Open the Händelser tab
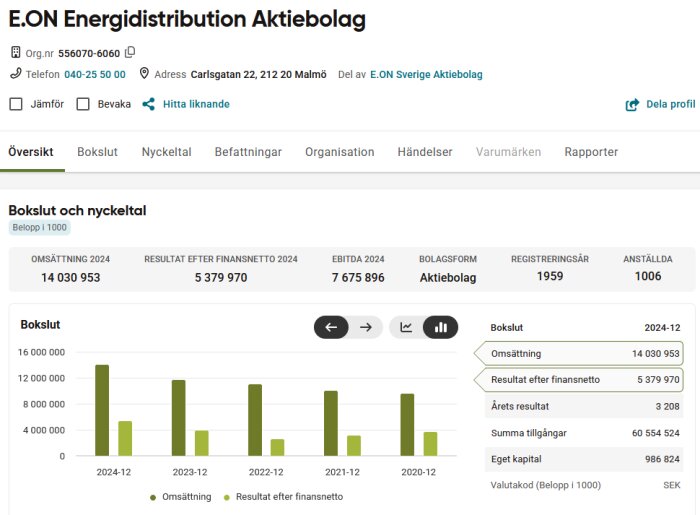The width and height of the screenshot is (700, 515). (425, 152)
